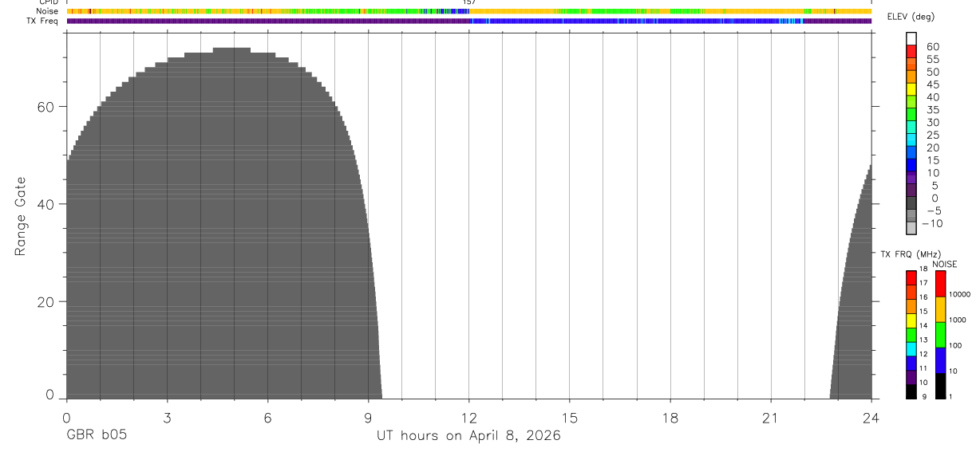Select the orange swatch in the NOISE legend
This screenshot has height=452, width=980.
coord(940,309)
